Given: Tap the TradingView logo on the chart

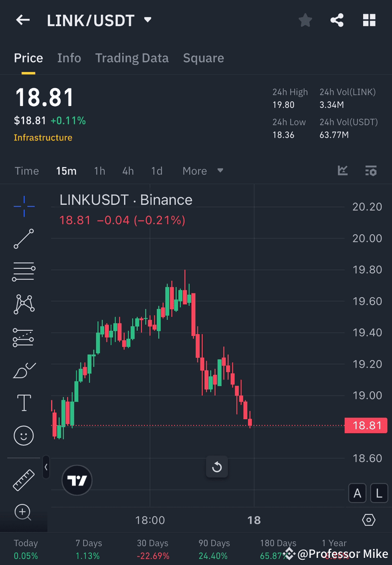Looking at the screenshot, I should coord(77,480).
